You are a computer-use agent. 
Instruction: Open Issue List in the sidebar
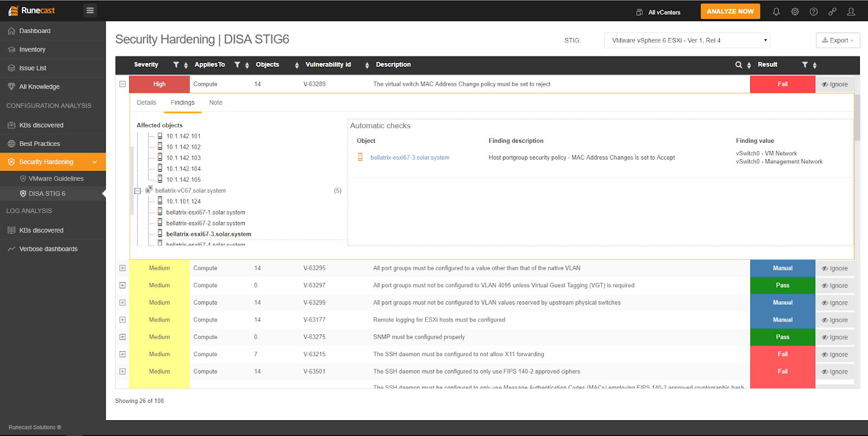tap(53, 68)
